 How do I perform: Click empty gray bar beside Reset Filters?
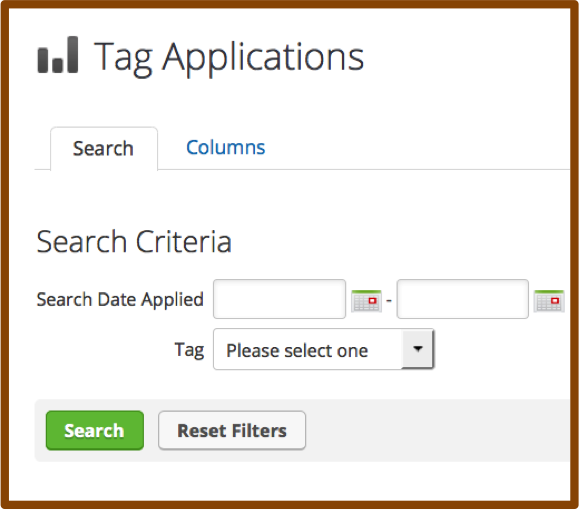(x=438, y=430)
